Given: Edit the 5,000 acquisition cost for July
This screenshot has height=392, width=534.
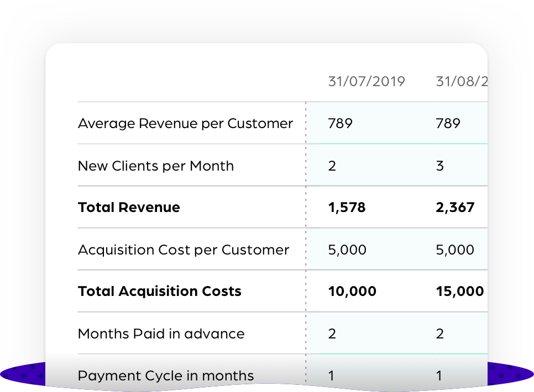Looking at the screenshot, I should coord(347,250).
